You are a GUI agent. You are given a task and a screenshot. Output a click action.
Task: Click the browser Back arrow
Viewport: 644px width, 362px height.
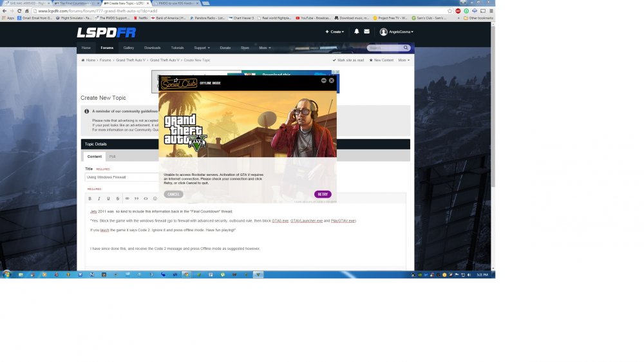(5, 11)
